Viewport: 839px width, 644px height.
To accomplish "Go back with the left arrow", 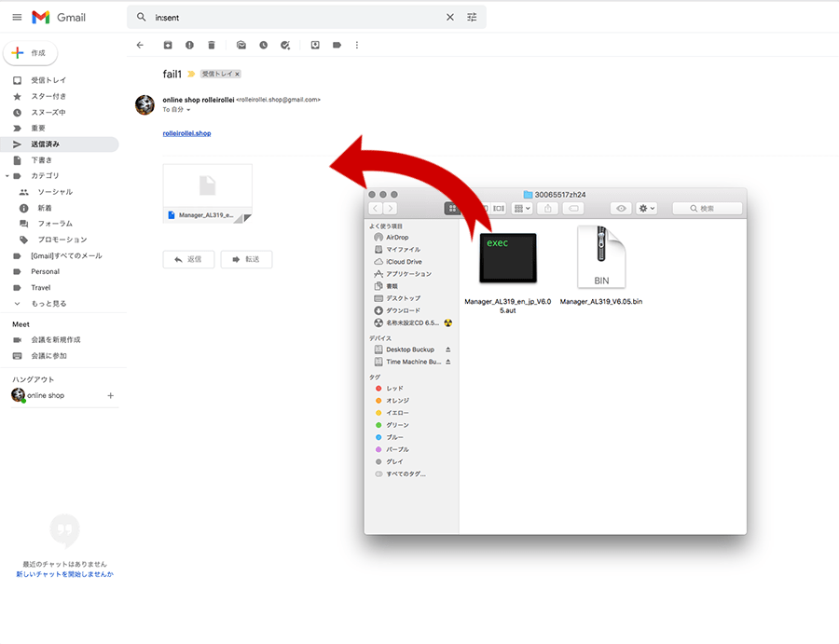I will coord(140,45).
